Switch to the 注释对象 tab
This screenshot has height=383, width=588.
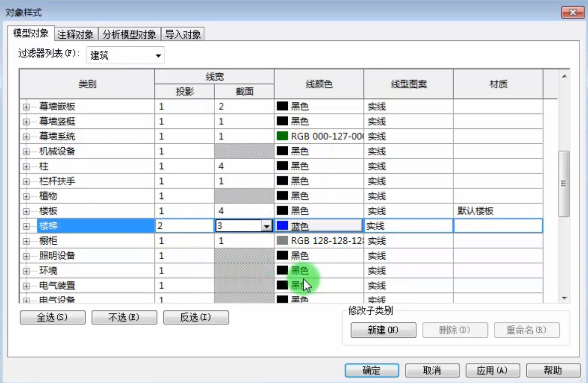[75, 34]
